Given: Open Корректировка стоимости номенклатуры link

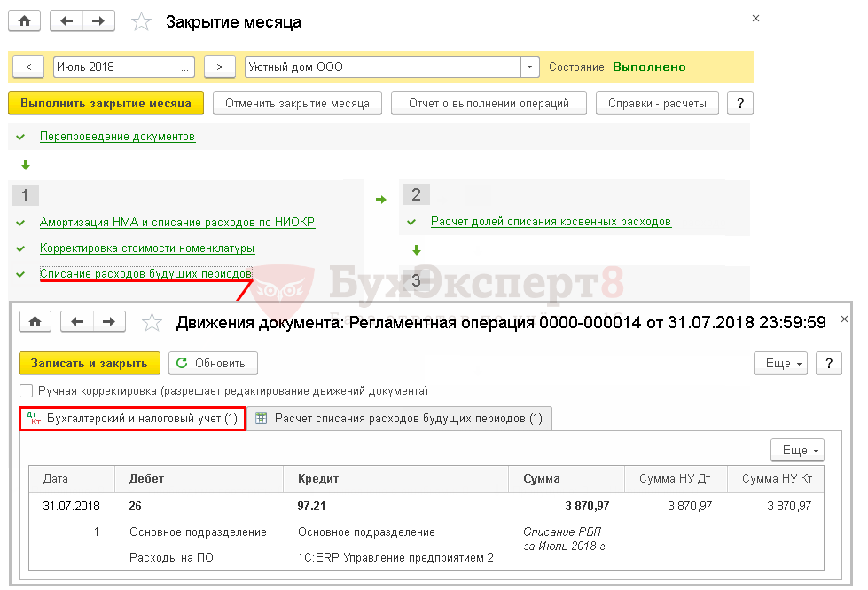Looking at the screenshot, I should coord(147,248).
